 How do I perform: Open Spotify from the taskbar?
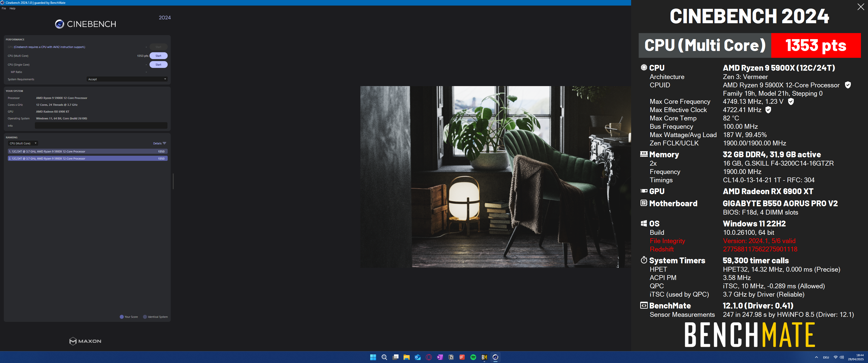(x=473, y=357)
